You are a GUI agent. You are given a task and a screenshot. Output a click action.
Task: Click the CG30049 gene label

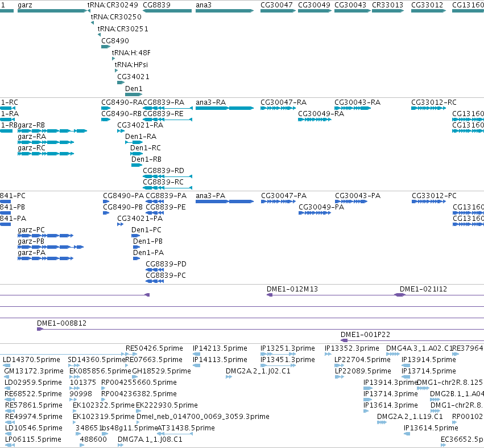[314, 5]
